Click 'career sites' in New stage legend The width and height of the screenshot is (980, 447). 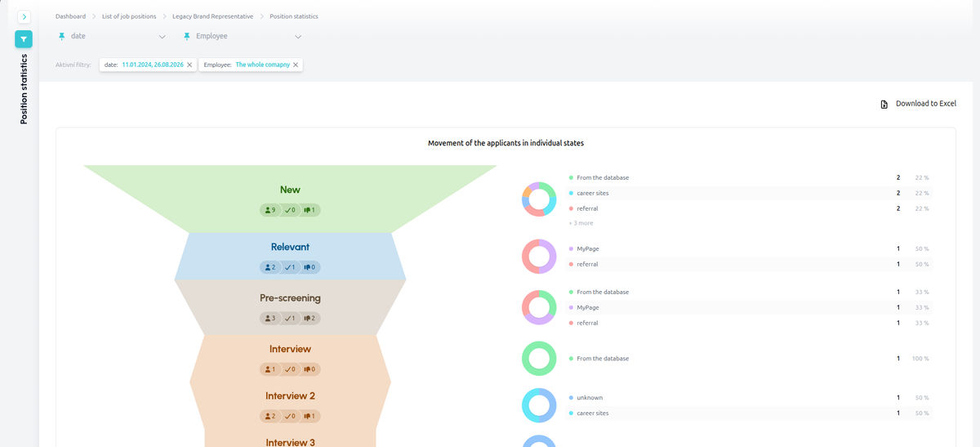(593, 193)
